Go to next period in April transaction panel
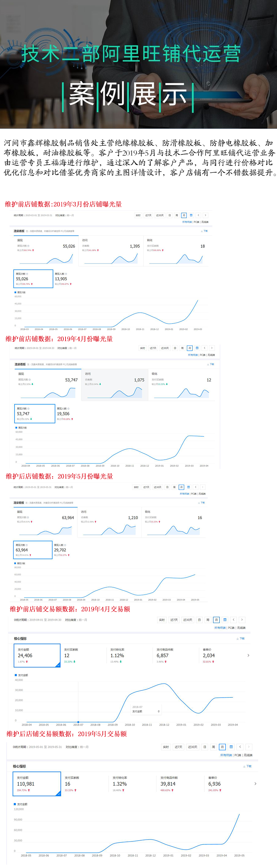 pos(242,620)
